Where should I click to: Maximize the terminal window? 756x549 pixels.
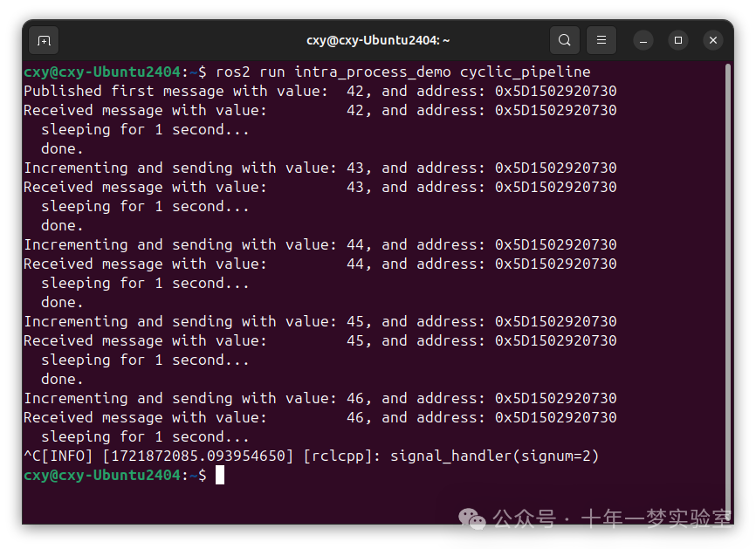[x=678, y=40]
